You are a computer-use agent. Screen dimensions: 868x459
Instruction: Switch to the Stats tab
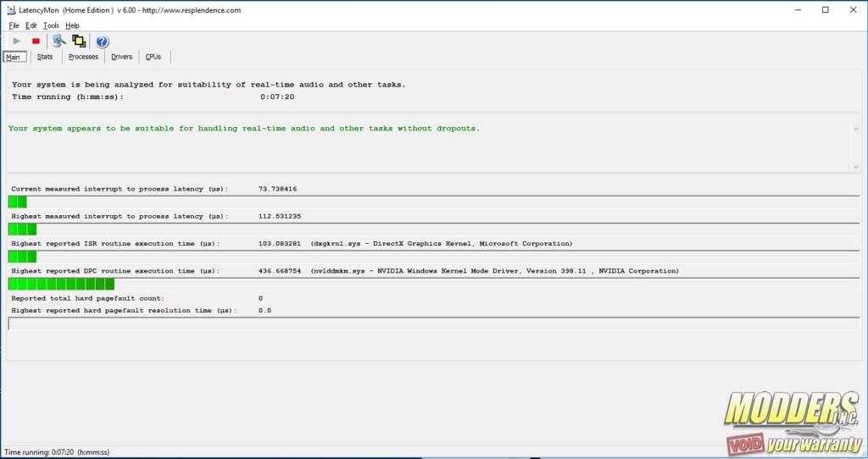click(x=45, y=57)
